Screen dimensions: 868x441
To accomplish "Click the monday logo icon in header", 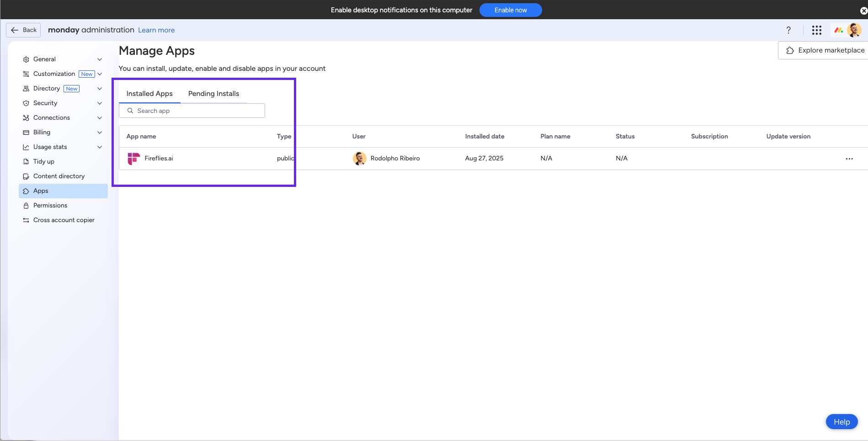I will pyautogui.click(x=838, y=30).
